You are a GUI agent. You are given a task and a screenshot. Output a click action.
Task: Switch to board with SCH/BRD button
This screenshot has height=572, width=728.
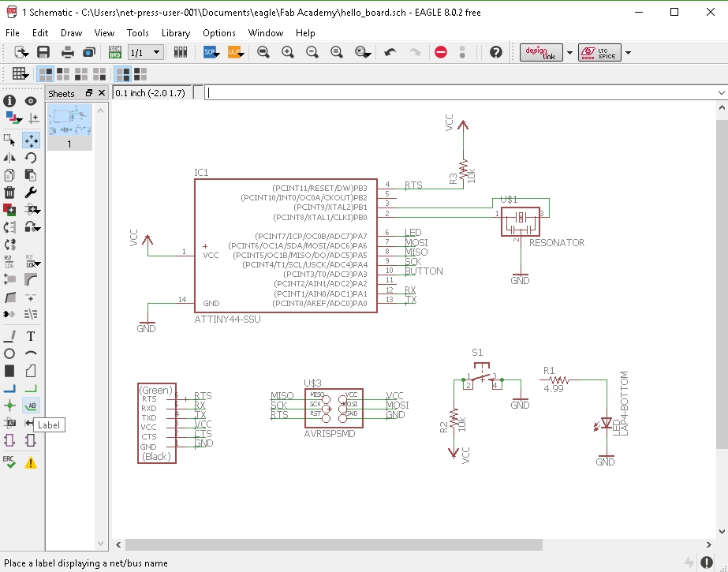coord(114,52)
